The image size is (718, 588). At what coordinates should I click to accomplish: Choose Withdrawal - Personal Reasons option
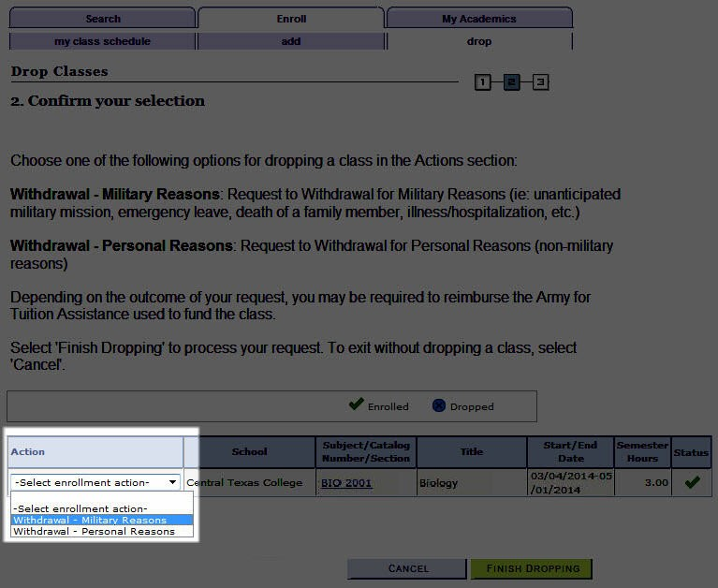102,531
